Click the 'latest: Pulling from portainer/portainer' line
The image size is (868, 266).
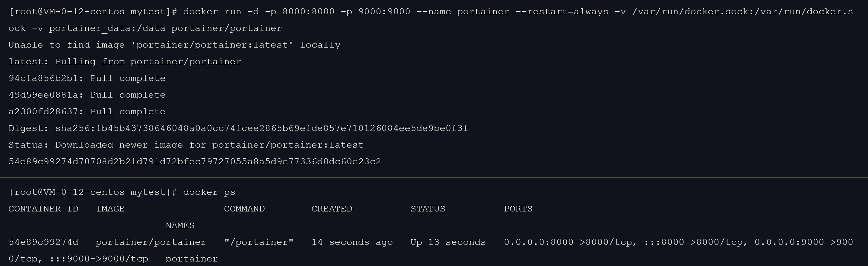[x=125, y=62]
